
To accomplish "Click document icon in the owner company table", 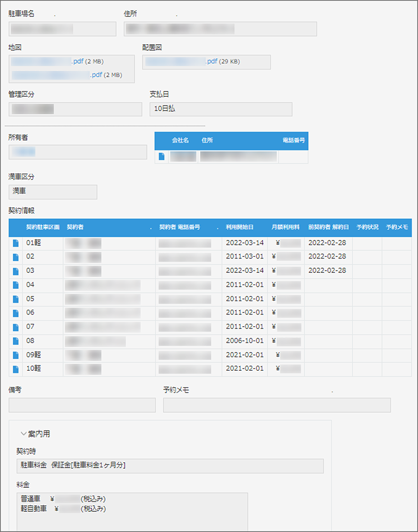I will 162,156.
